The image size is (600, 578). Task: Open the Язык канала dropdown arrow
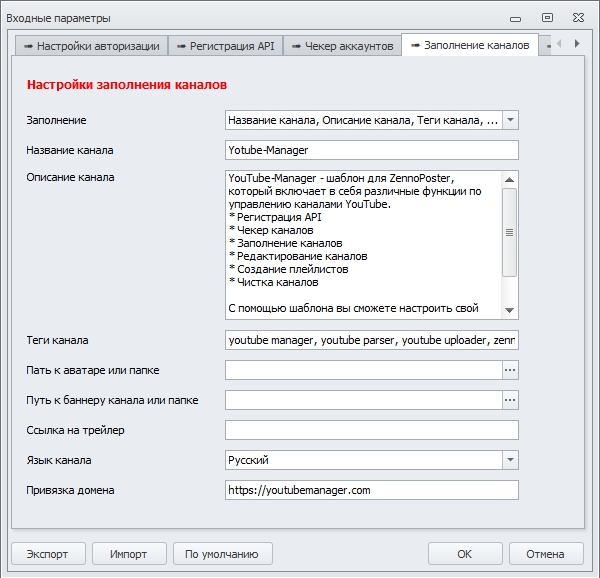[x=510, y=460]
